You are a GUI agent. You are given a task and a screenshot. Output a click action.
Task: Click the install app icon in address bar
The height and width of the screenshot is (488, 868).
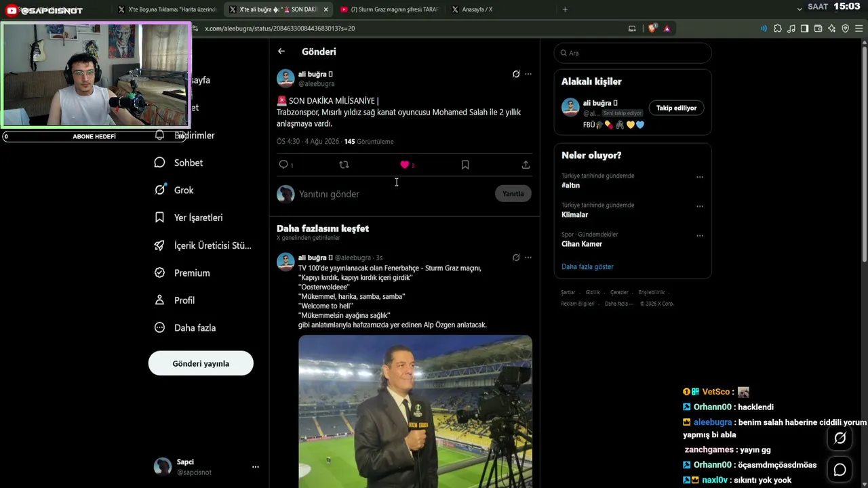click(632, 28)
